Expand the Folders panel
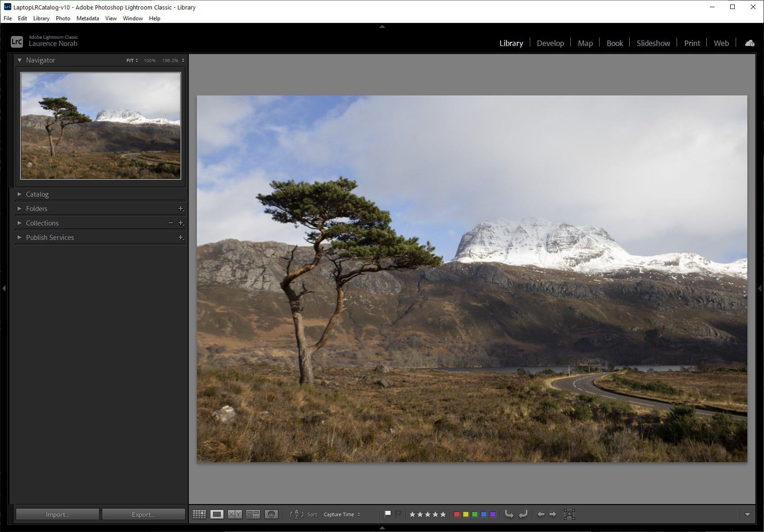This screenshot has width=764, height=532. (x=37, y=208)
